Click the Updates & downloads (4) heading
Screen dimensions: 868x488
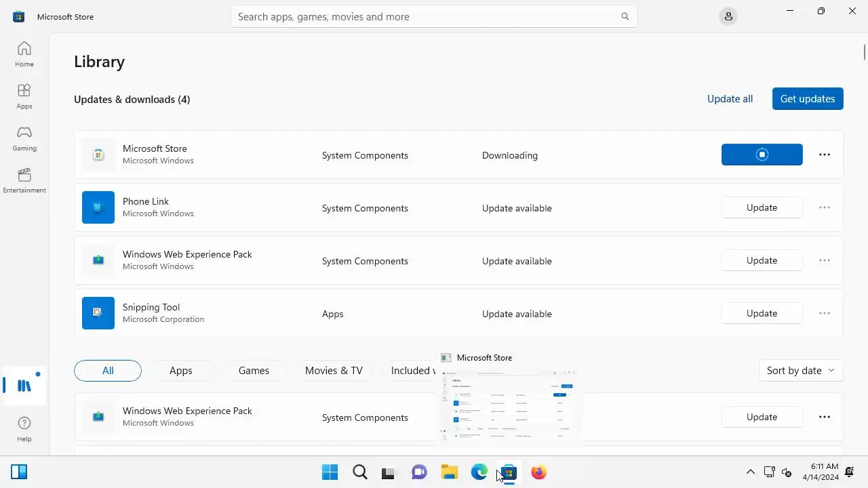coord(132,99)
